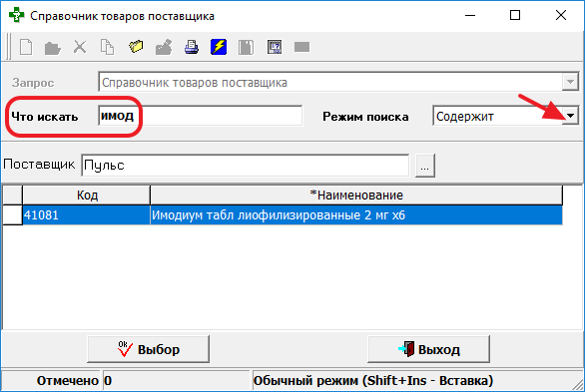
Task: Click the gray rectangle toolbar icon
Action: pyautogui.click(x=301, y=47)
